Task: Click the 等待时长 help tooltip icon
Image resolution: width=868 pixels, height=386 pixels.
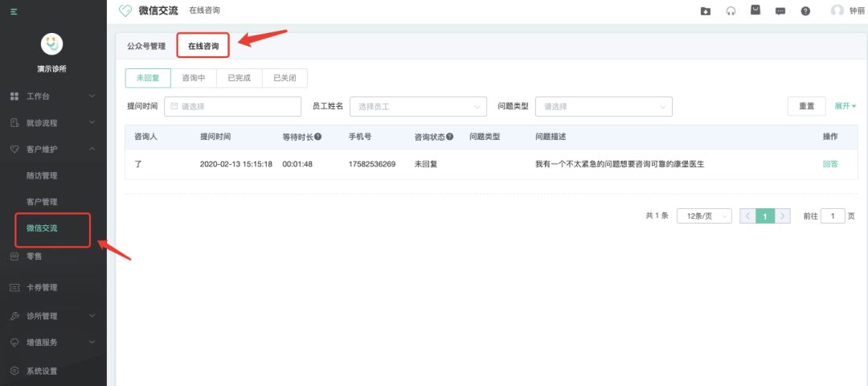Action: [318, 137]
